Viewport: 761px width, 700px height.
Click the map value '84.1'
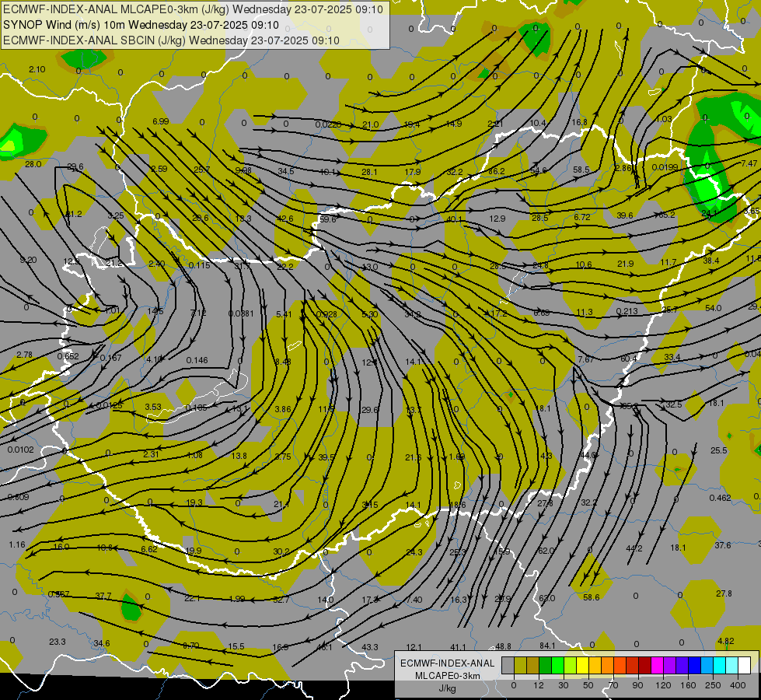click(547, 646)
